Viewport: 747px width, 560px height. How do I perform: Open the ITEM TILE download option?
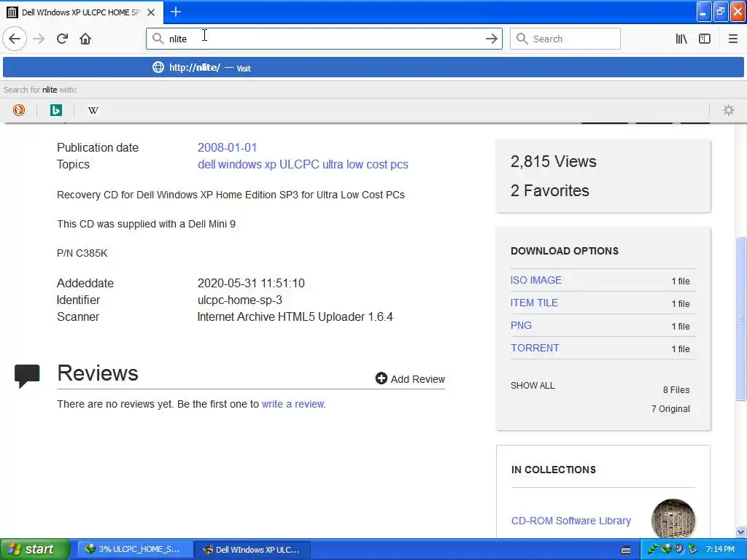[534, 303]
